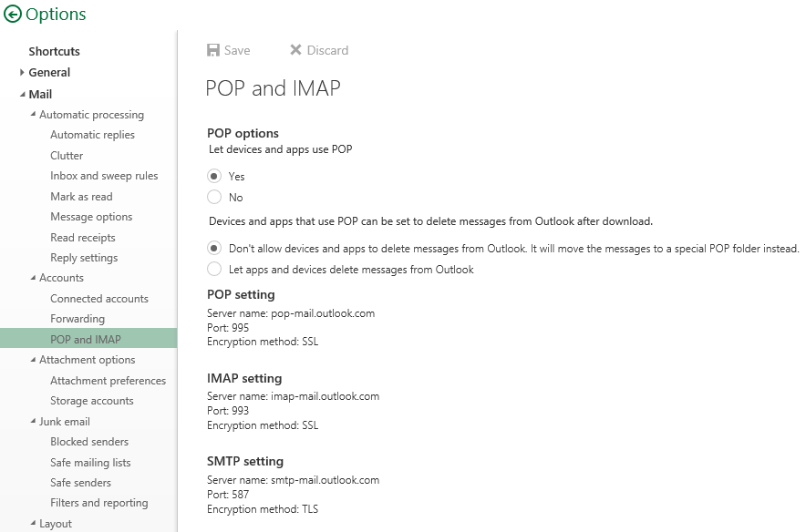This screenshot has width=806, height=532.
Task: Choose Don't allow devices to delete messages
Action: point(214,249)
